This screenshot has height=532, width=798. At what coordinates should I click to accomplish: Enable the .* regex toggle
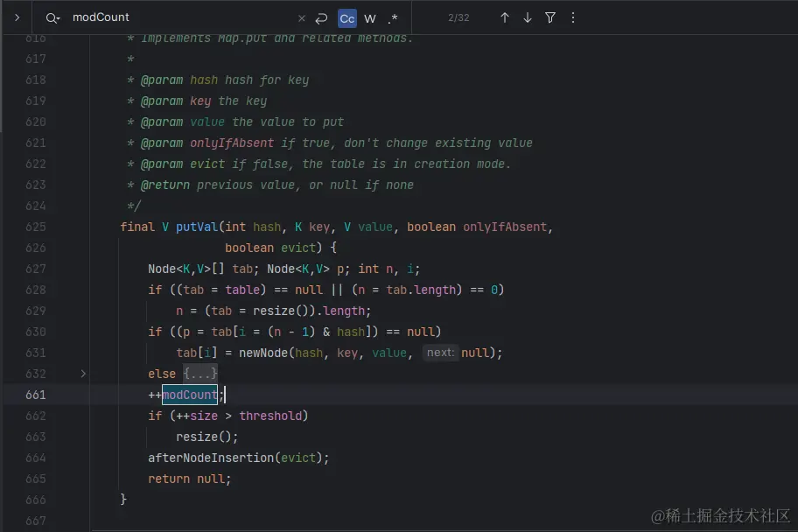392,17
